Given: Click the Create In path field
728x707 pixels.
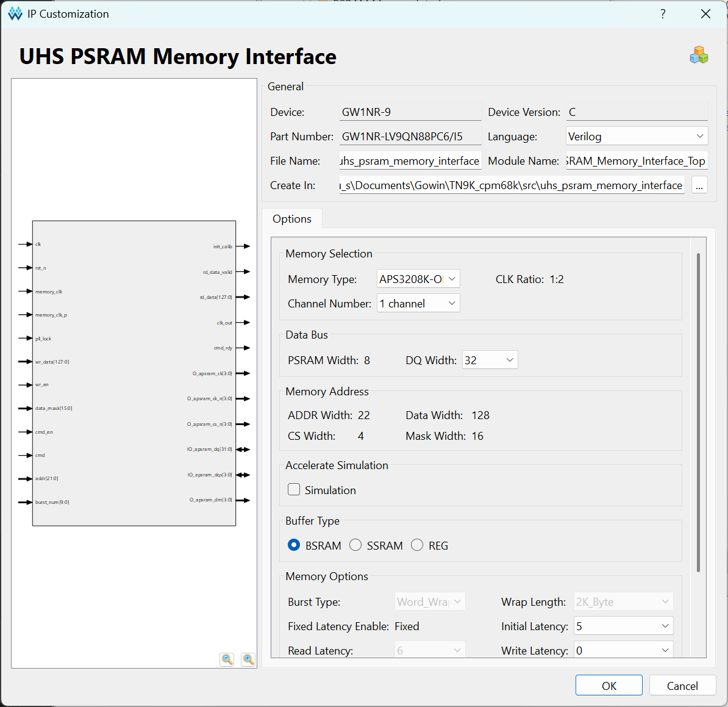Looking at the screenshot, I should tap(512, 185).
